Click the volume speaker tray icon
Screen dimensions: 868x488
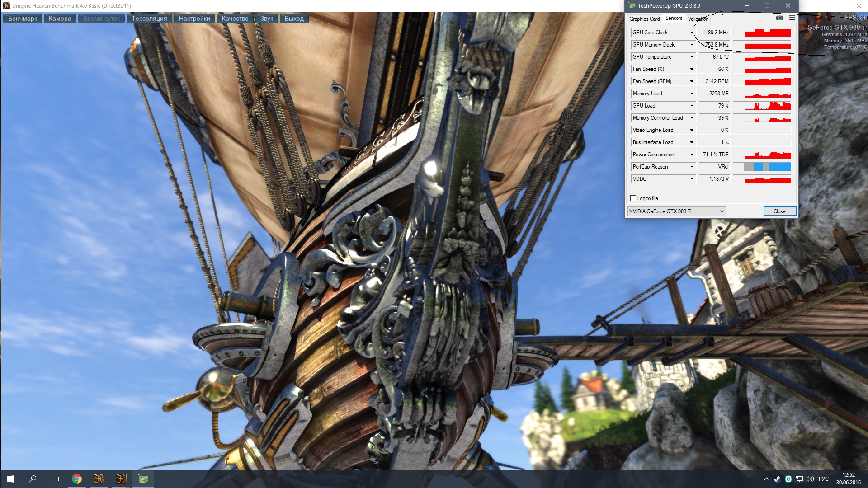810,479
